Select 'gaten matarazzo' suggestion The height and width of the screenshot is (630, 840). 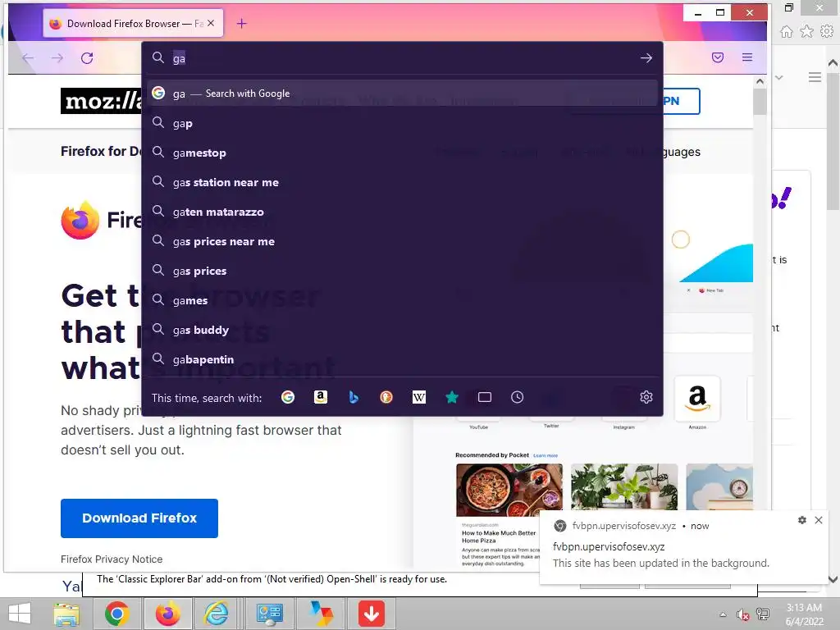(402, 212)
